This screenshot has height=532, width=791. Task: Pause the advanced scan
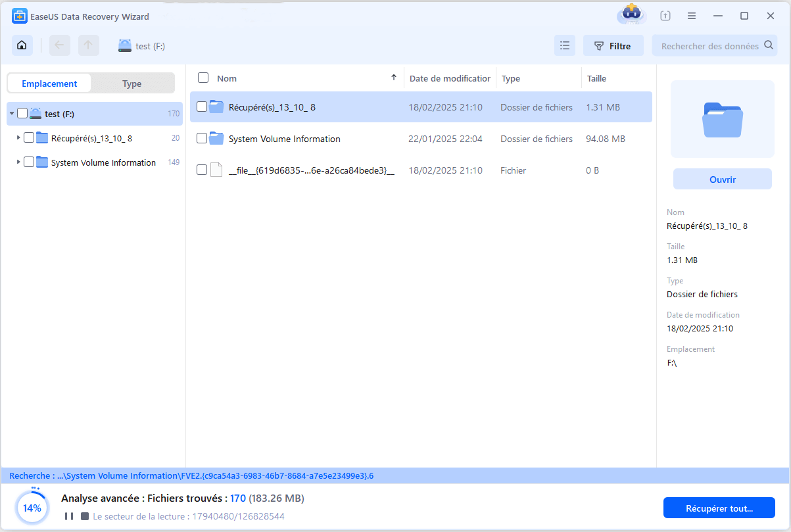pyautogui.click(x=68, y=516)
